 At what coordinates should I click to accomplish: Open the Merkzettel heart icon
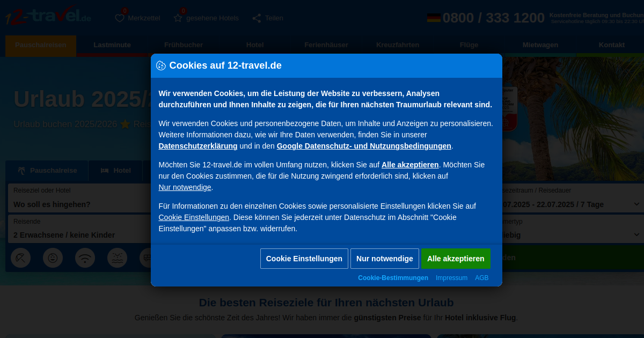tap(120, 18)
